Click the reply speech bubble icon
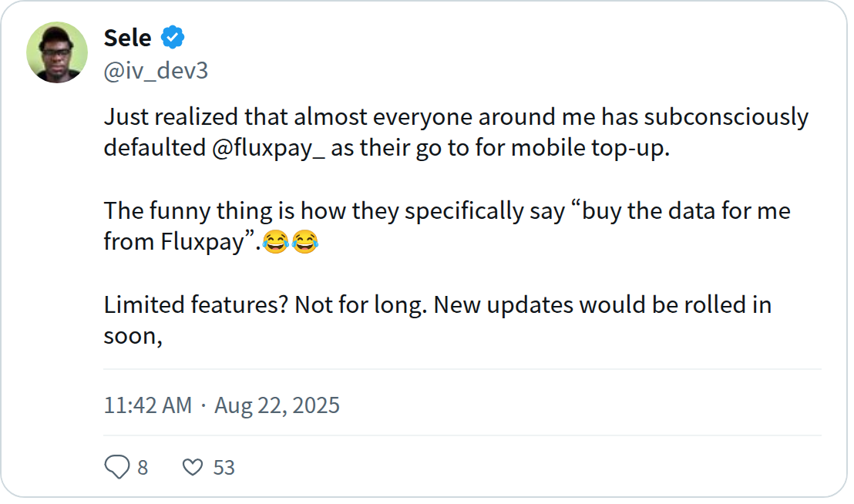Image resolution: width=854 pixels, height=504 pixels. (x=116, y=466)
